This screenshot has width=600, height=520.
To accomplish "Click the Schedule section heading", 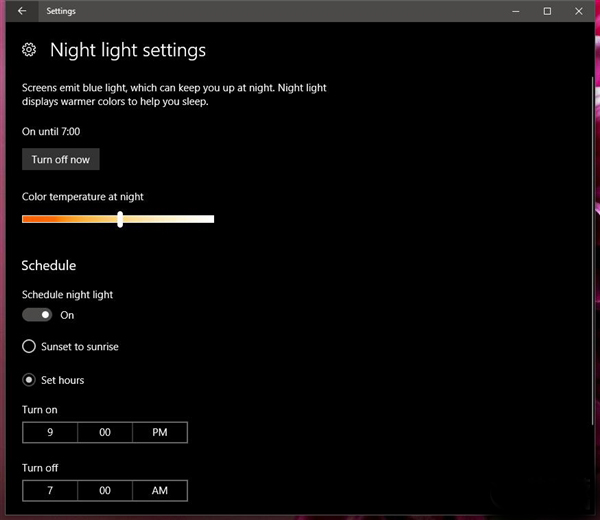I will point(49,266).
